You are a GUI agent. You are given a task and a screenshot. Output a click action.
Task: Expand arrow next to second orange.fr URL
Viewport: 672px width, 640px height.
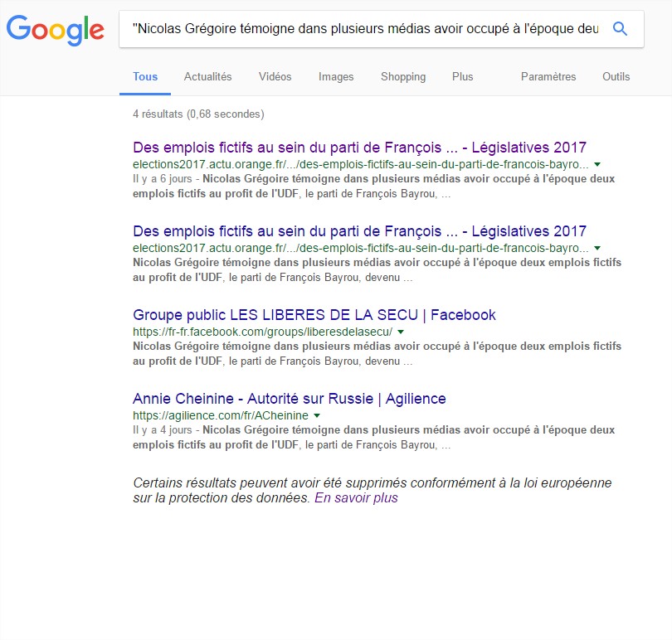click(x=597, y=248)
